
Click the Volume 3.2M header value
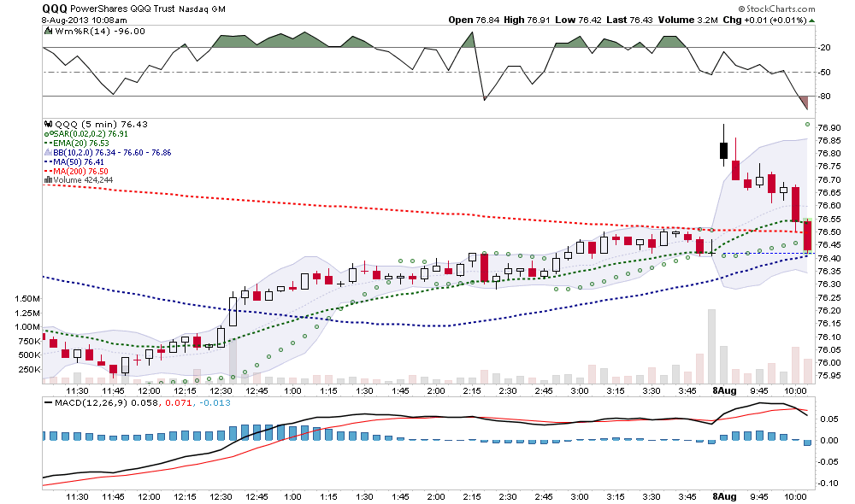[x=687, y=21]
